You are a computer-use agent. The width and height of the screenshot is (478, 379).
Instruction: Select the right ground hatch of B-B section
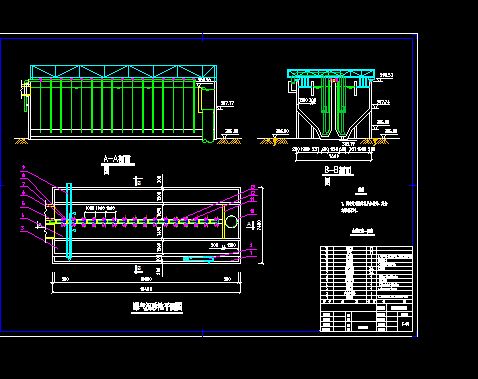click(374, 141)
